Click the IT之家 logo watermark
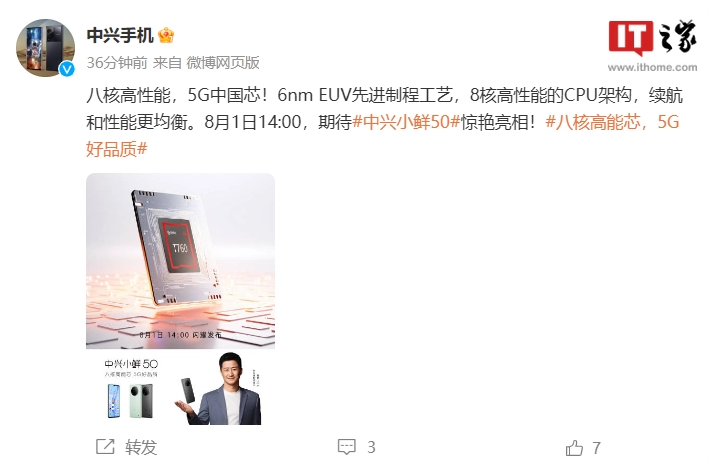727x471 pixels. (653, 38)
